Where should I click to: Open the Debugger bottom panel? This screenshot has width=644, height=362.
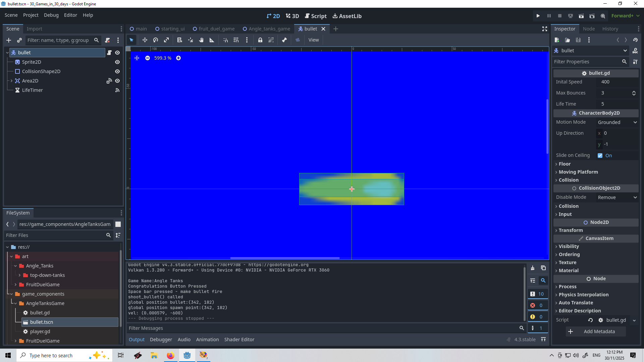[161, 340]
